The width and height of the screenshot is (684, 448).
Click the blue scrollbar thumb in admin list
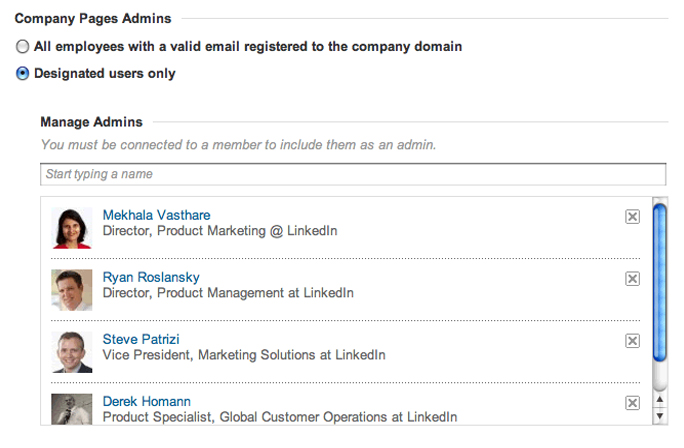coord(660,282)
